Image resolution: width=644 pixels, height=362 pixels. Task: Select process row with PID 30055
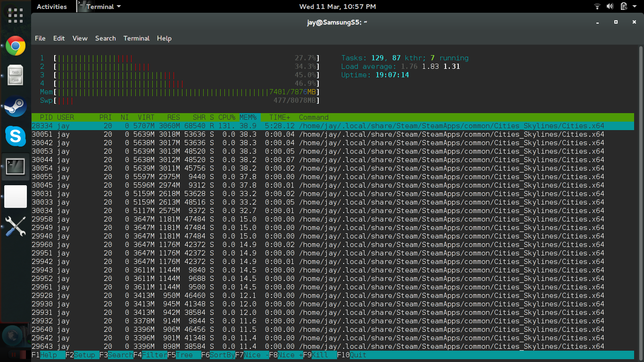click(333, 177)
